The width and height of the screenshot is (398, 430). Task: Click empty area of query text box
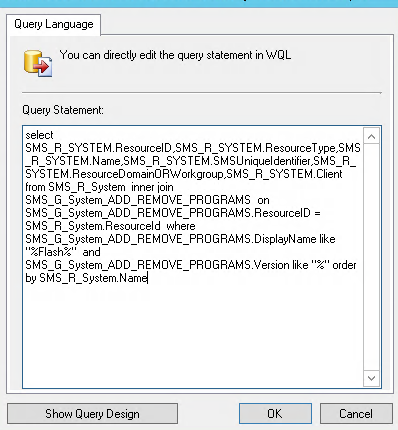pos(193,333)
